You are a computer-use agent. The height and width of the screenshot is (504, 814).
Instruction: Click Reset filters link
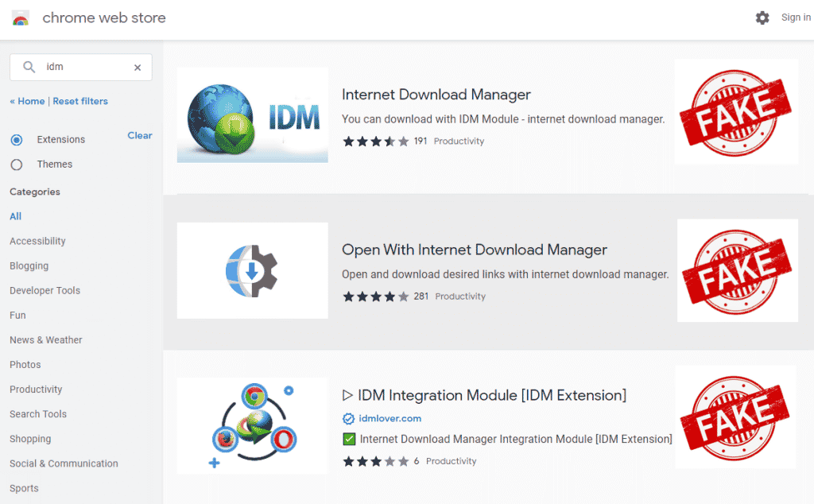click(80, 101)
